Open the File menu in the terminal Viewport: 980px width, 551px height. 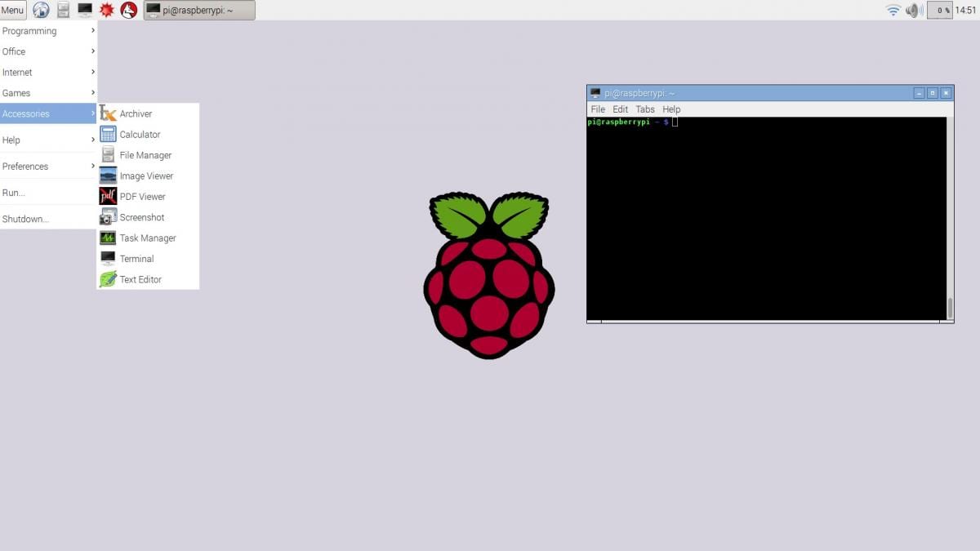coord(598,109)
